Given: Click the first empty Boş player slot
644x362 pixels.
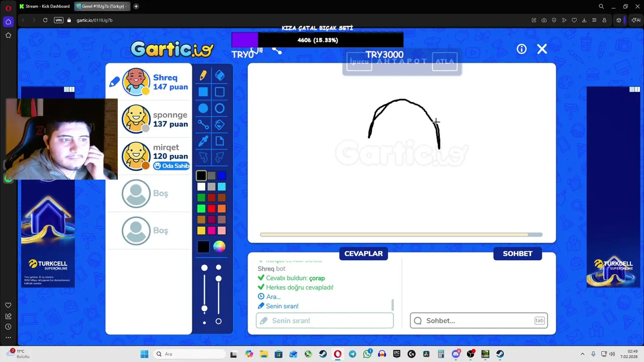Looking at the screenshot, I should (149, 194).
